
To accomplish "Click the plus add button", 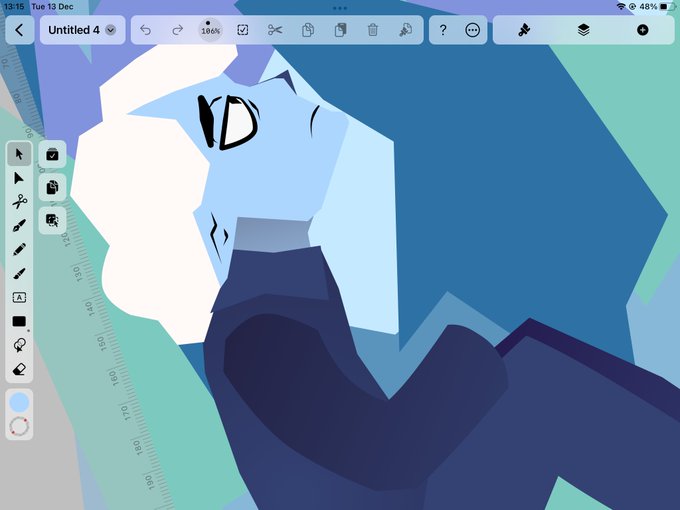I will tap(643, 30).
